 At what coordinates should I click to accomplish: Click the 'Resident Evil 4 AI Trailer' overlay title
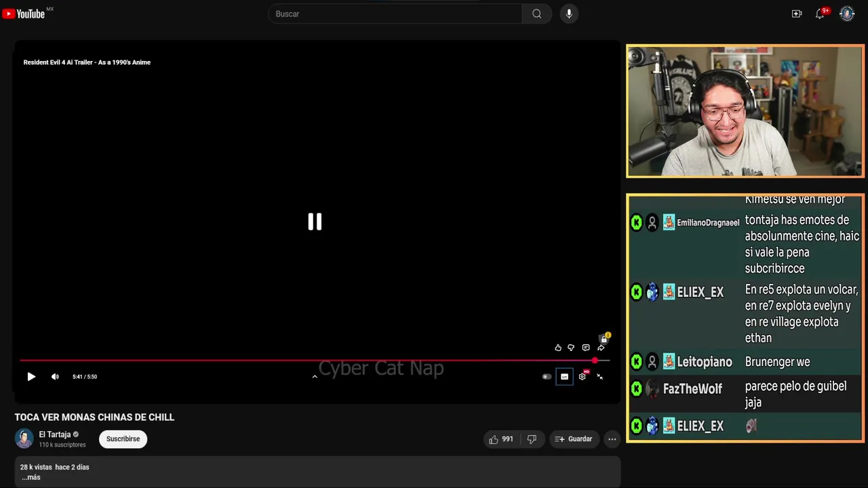(87, 62)
